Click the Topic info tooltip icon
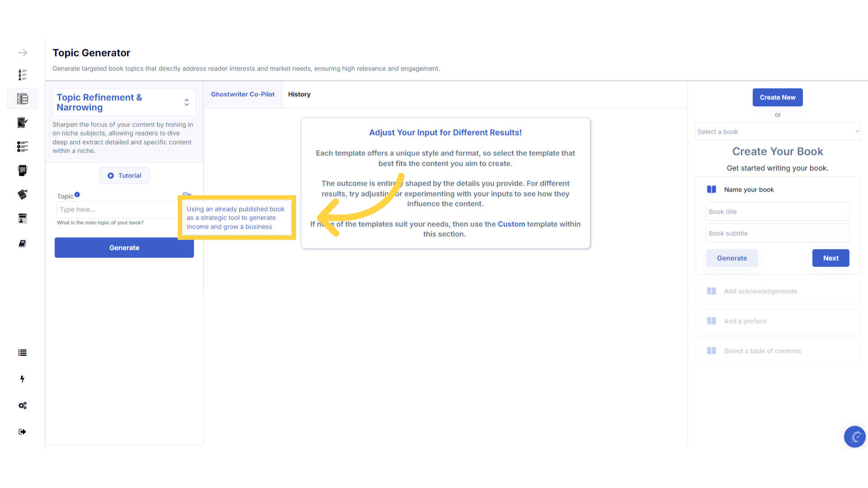This screenshot has width=868, height=488. 77,195
